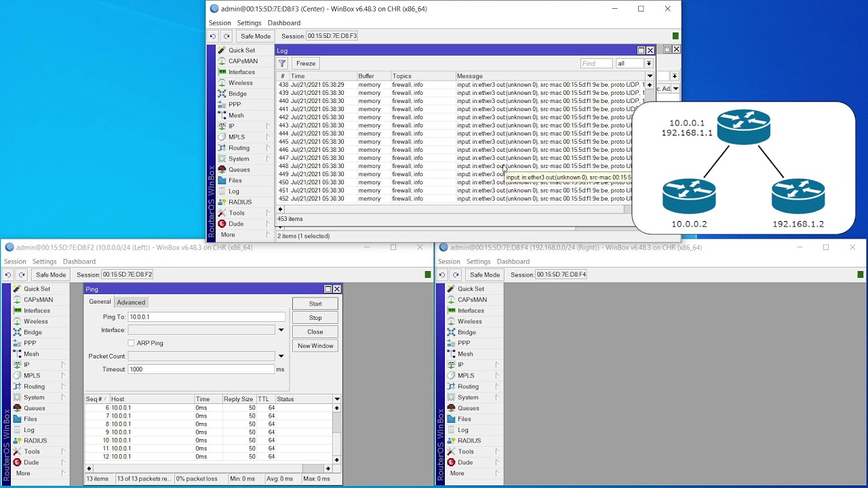This screenshot has width=868, height=488.
Task: Open Packet Count dropdown arrow
Action: 281,356
